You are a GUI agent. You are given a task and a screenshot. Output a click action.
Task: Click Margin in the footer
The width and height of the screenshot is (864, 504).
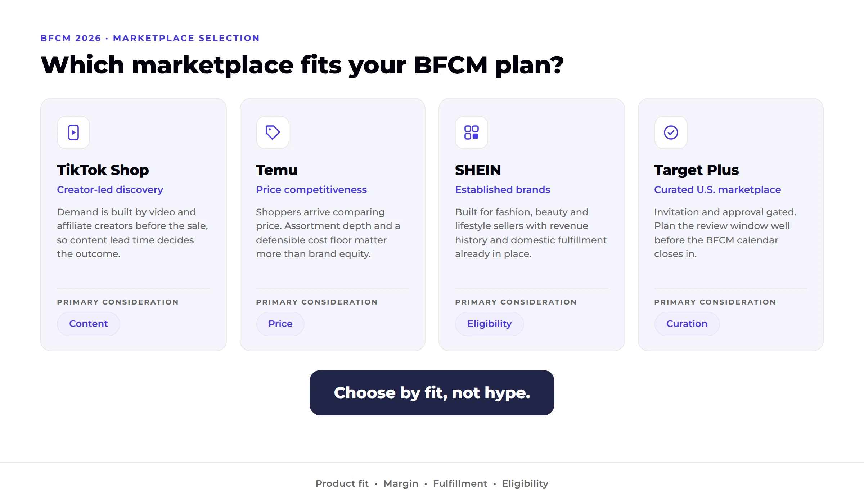click(401, 483)
